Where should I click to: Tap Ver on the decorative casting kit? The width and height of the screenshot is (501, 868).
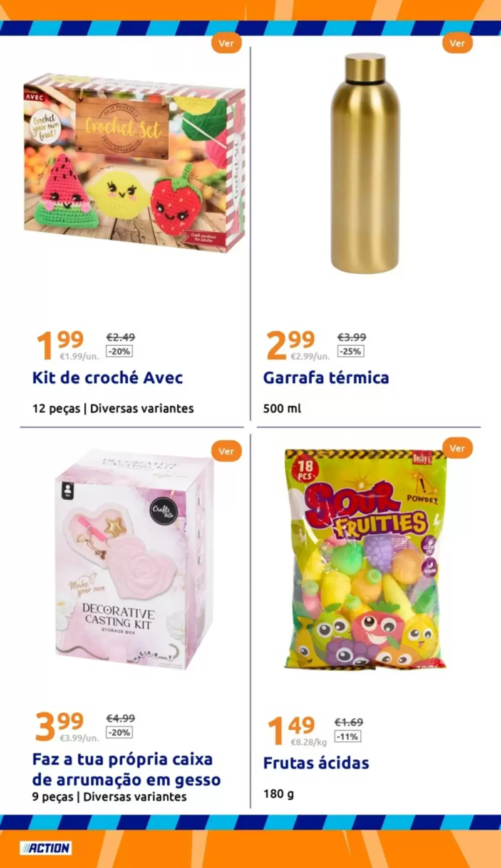(226, 451)
